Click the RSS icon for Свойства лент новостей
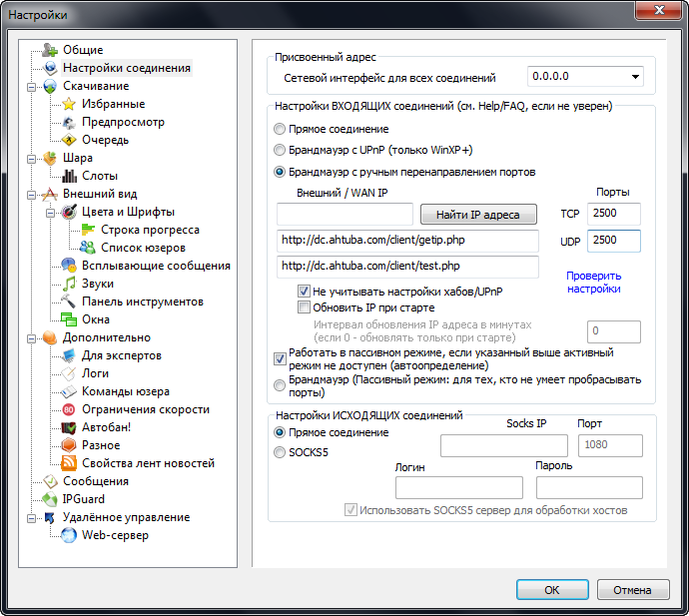 coord(69,463)
